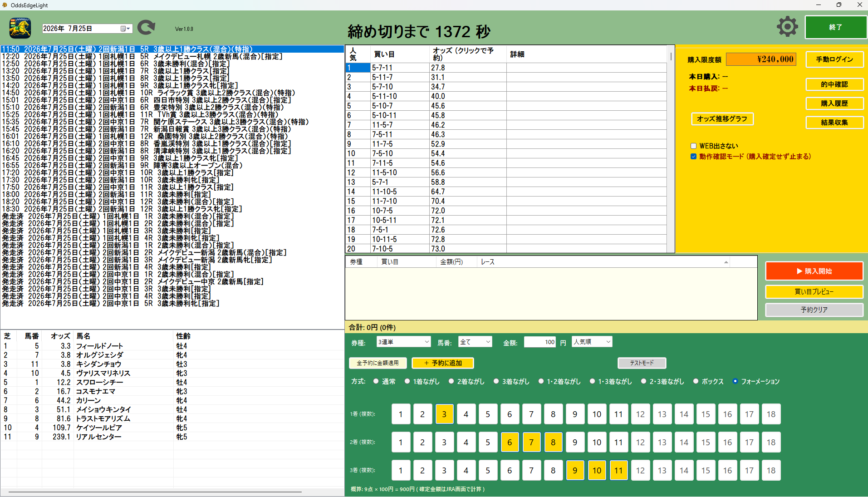Click the green 終了 button
868x497 pixels.
tap(835, 27)
